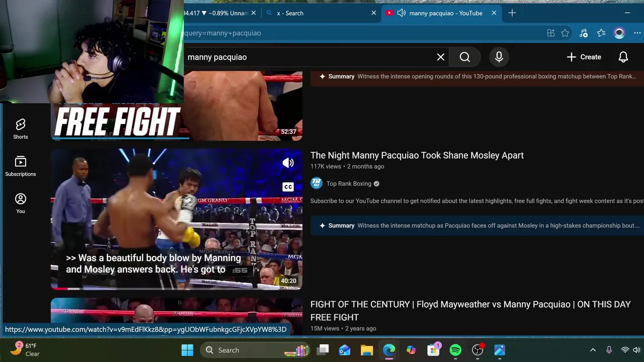The image size is (644, 362).
Task: Add this page to favorites star
Action: [x=565, y=33]
